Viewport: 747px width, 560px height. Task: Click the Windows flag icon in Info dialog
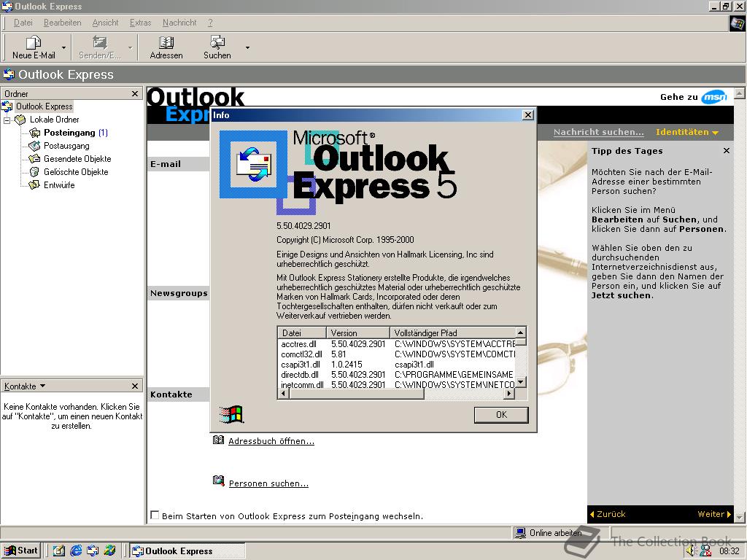[231, 414]
